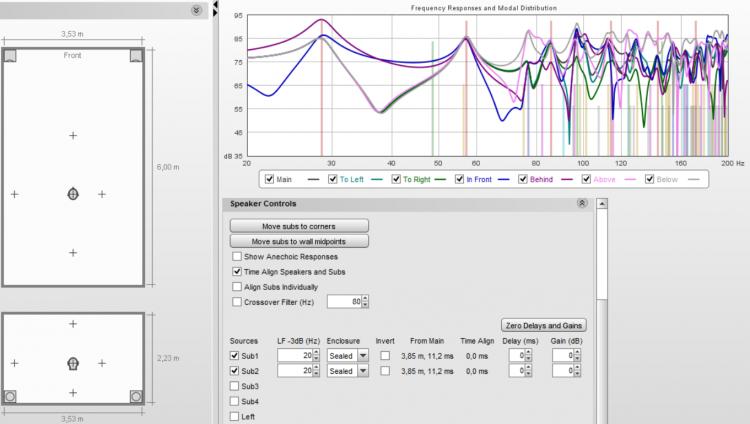Click the bottom-right subwoofer icon in elevation view
The image size is (750, 424).
tap(136, 396)
